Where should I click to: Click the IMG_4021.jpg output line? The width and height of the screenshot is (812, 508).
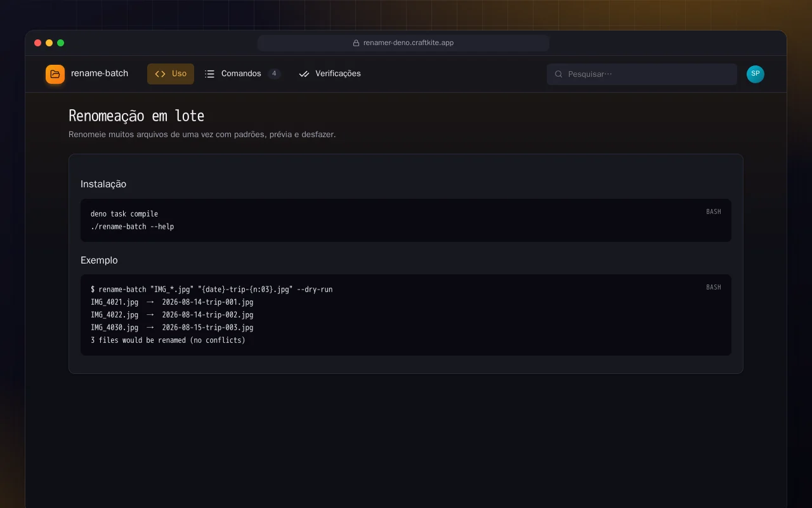tap(172, 302)
